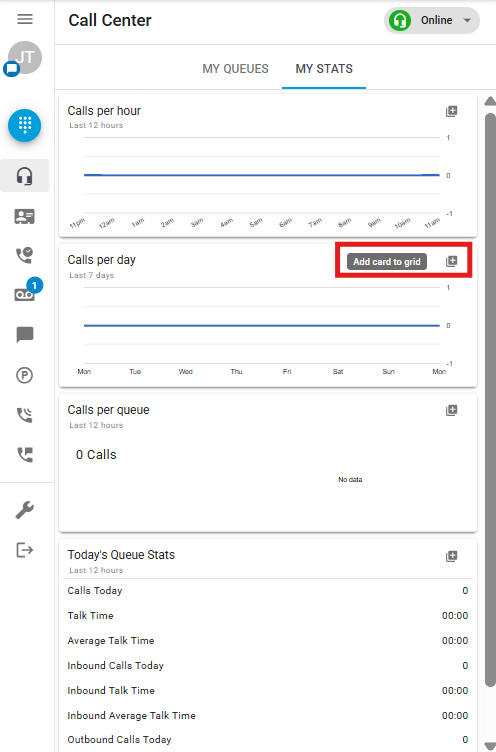Screen dimensions: 496x752
Task: Add Today's Queue Stats card to grid
Action: [451, 556]
